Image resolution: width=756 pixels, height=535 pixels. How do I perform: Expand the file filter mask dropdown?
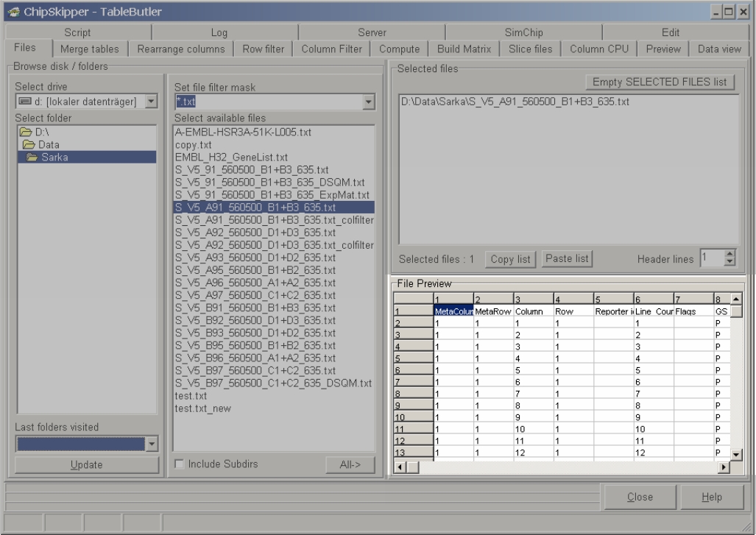coord(369,102)
